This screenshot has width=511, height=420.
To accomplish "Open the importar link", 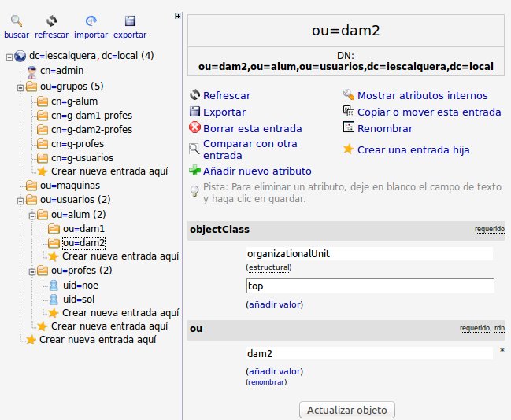I will pyautogui.click(x=91, y=35).
